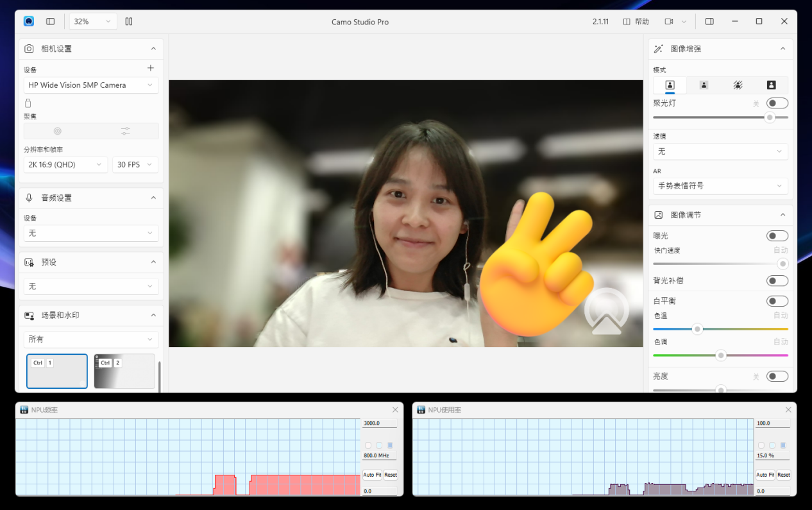Turn on the 曝光 exposure toggle
Viewport: 812px width, 510px height.
(777, 236)
